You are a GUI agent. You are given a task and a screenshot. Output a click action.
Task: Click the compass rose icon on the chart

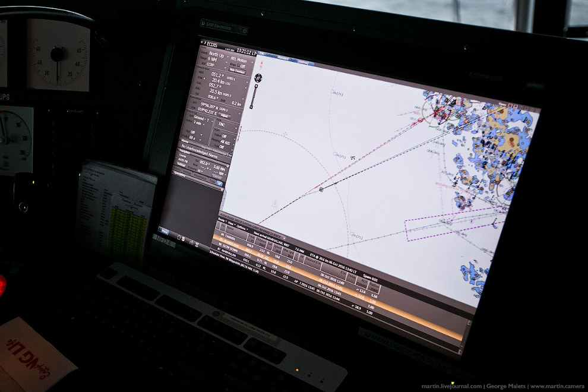tap(258, 78)
